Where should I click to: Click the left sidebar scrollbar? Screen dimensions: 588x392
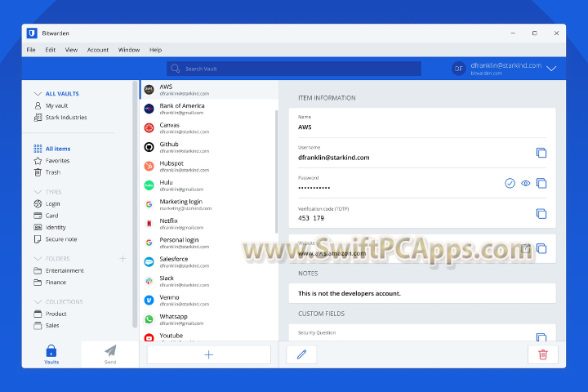pos(135,204)
